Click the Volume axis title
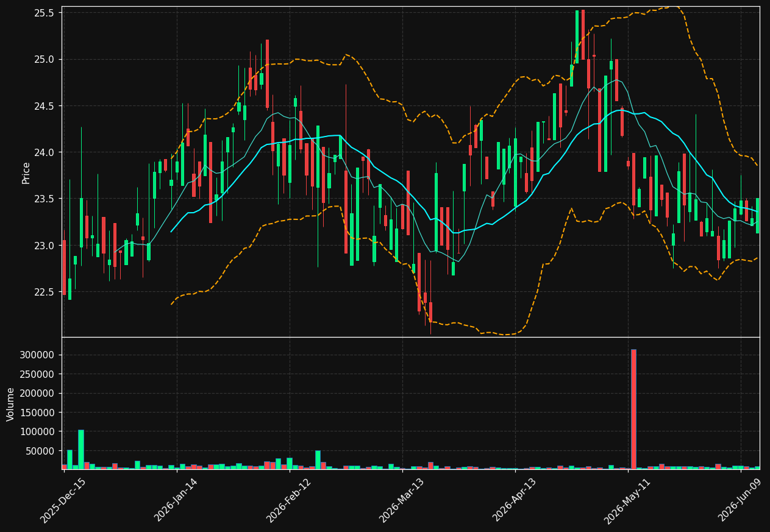Viewport: 770px width, 532px height. (x=11, y=404)
